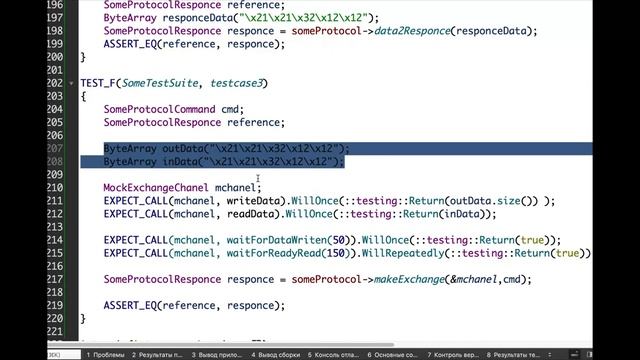The width and height of the screenshot is (640, 360).
Task: Click line number 217 in the gutter
Action: (x=55, y=279)
